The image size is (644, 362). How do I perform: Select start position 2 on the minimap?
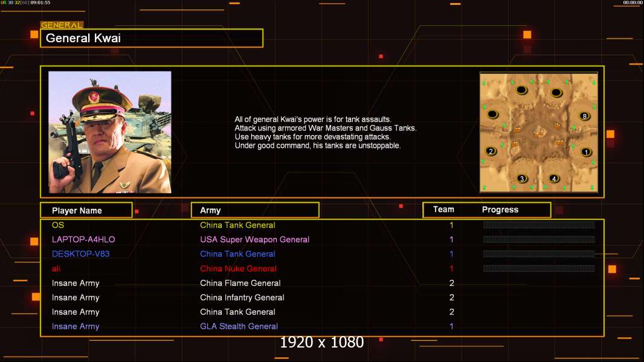coord(491,151)
